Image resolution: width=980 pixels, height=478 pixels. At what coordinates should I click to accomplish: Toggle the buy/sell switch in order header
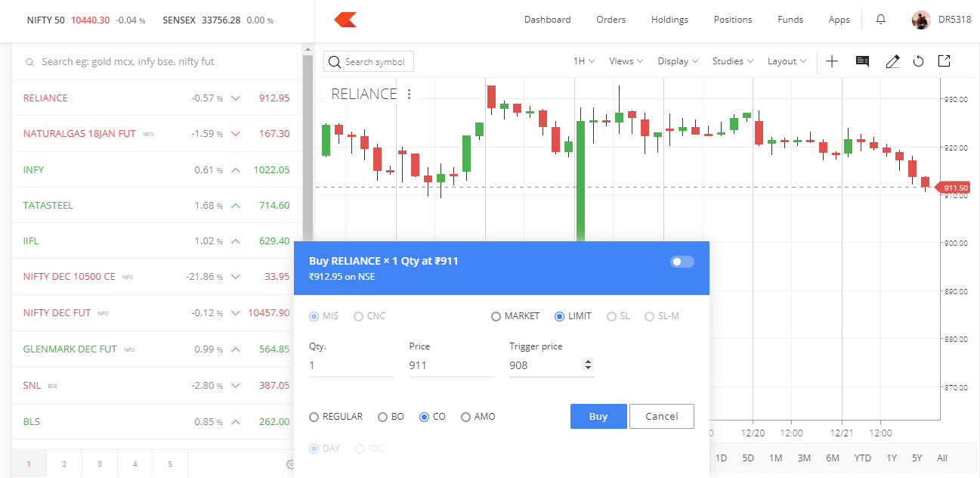[682, 262]
